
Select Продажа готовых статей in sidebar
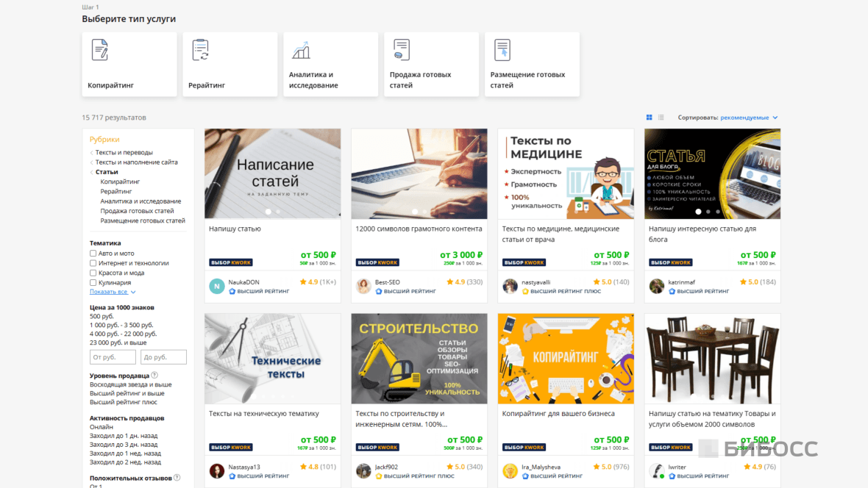coord(137,211)
